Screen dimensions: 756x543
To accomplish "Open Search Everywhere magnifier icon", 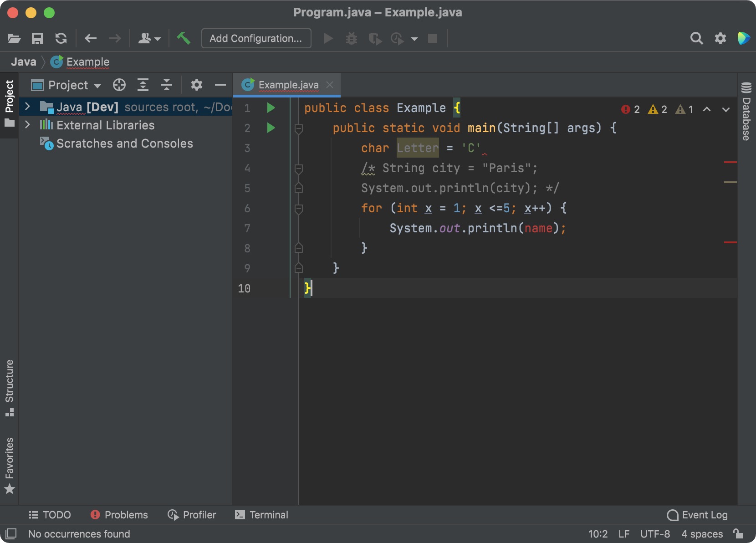I will pos(696,38).
